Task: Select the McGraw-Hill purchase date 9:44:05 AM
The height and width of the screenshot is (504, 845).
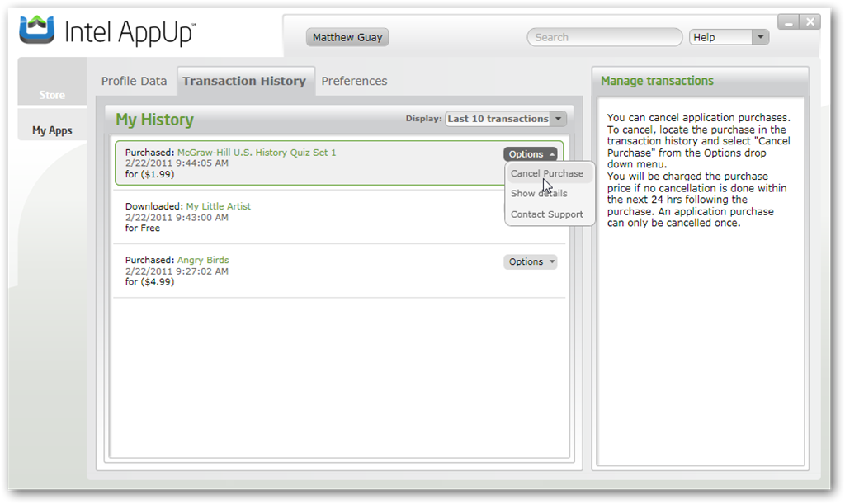Action: [x=177, y=163]
